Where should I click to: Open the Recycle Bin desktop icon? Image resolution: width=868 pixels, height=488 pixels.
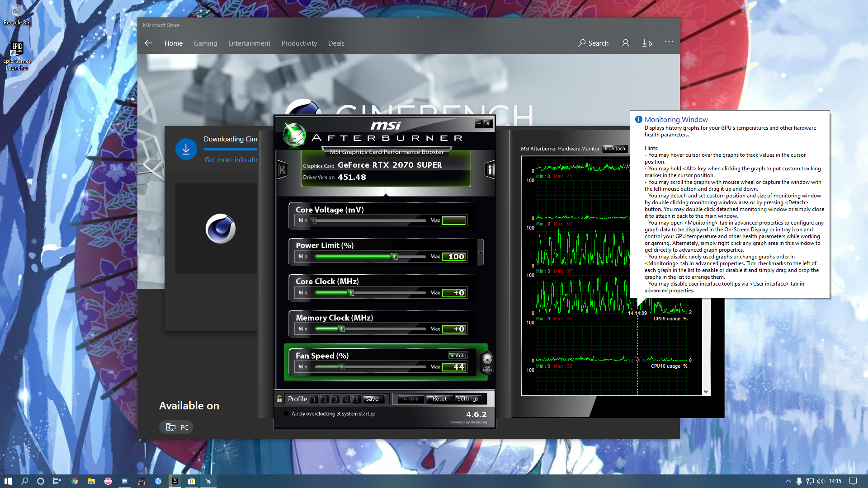coord(17,14)
